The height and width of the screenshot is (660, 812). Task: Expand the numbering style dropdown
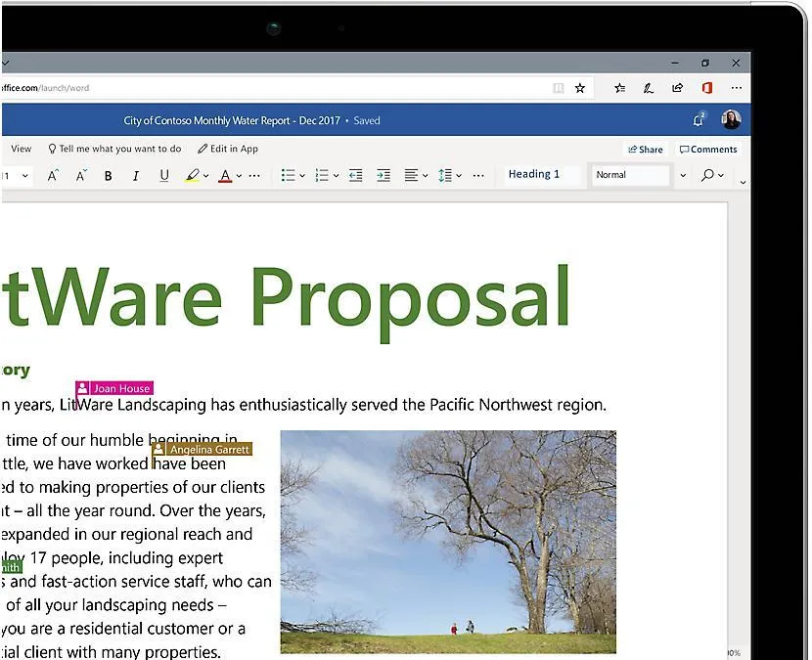337,176
